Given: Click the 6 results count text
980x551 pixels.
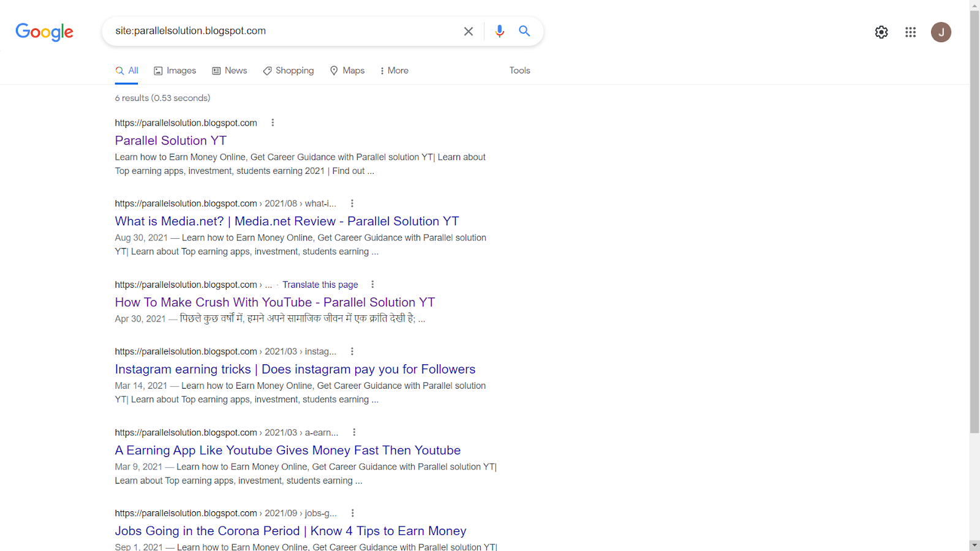Looking at the screenshot, I should click(x=163, y=98).
